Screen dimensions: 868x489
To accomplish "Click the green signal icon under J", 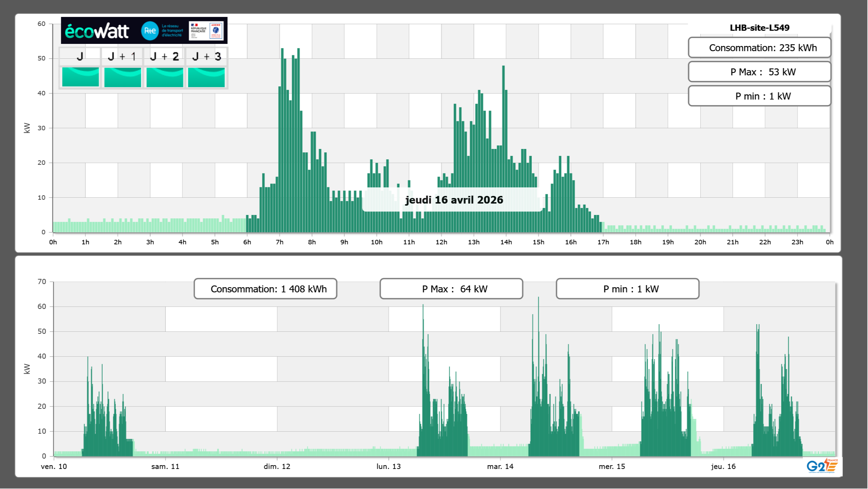I will pos(80,77).
